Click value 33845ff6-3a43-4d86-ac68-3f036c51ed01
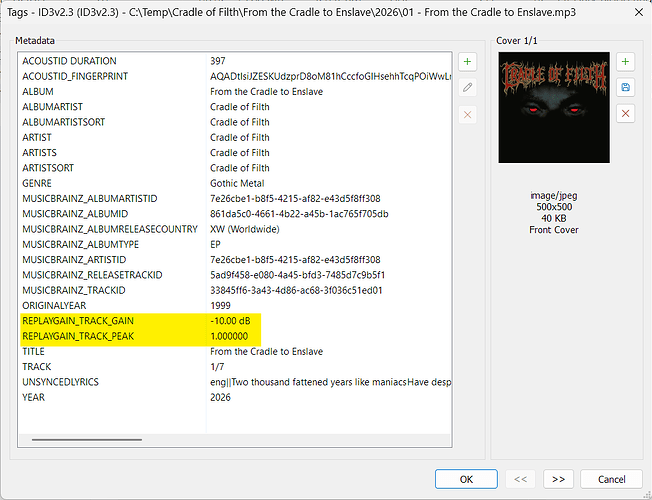The image size is (652, 500). point(296,290)
